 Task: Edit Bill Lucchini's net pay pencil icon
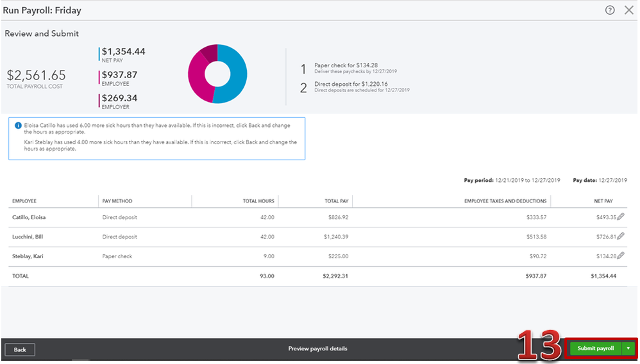[x=621, y=236]
